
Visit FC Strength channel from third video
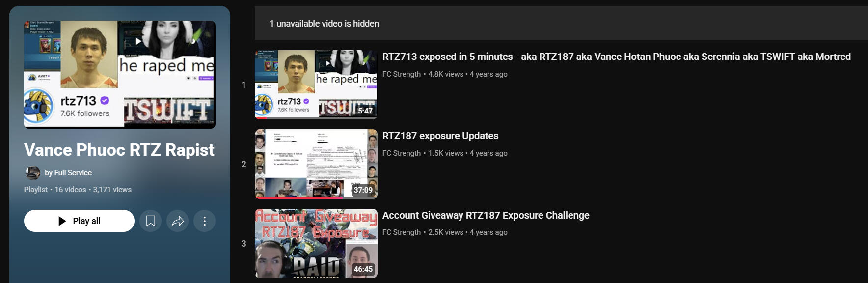click(402, 232)
